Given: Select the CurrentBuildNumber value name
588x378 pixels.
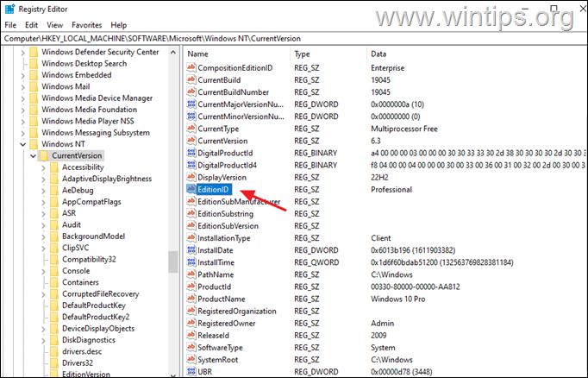Looking at the screenshot, I should tap(234, 92).
